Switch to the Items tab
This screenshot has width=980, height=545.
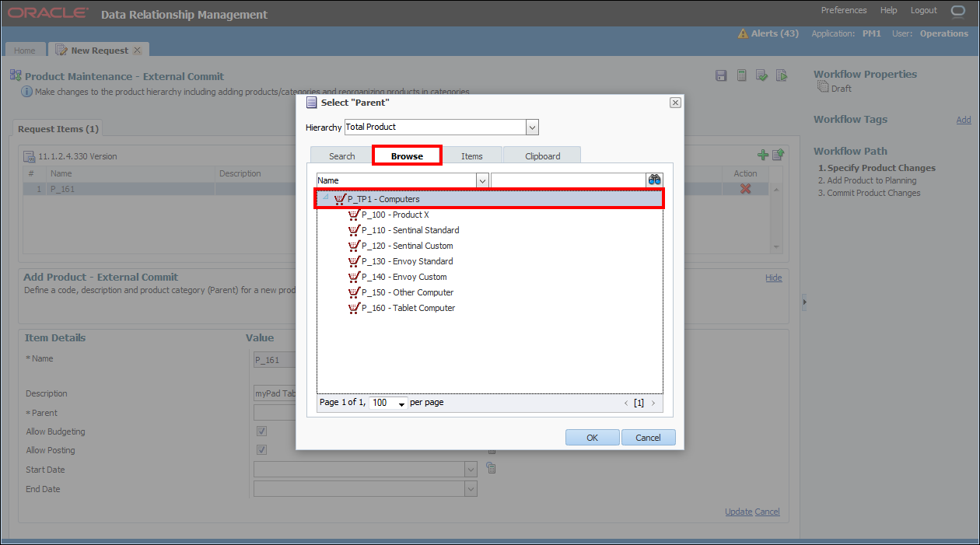tap(472, 156)
